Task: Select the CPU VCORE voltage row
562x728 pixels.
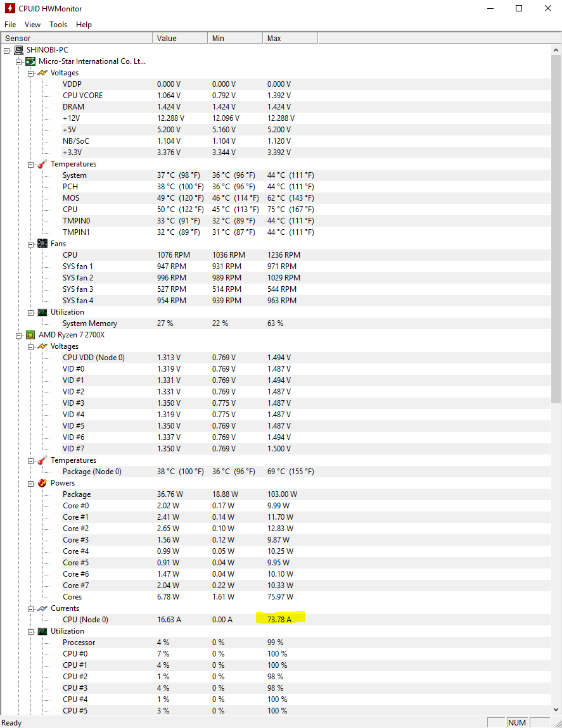Action: [82, 96]
